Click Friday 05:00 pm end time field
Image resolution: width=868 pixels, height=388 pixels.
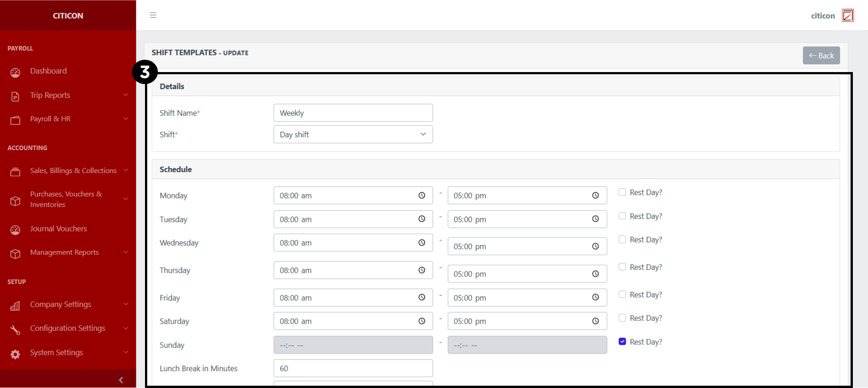click(527, 298)
